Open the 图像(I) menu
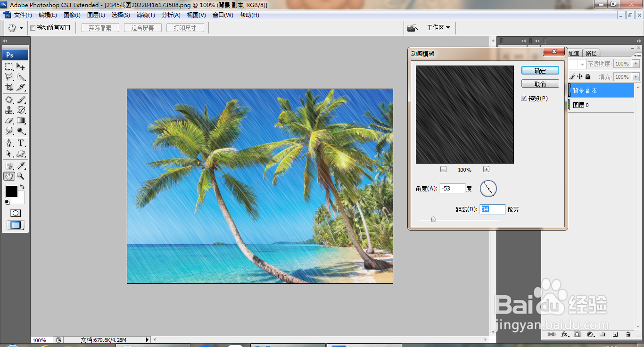 [72, 15]
